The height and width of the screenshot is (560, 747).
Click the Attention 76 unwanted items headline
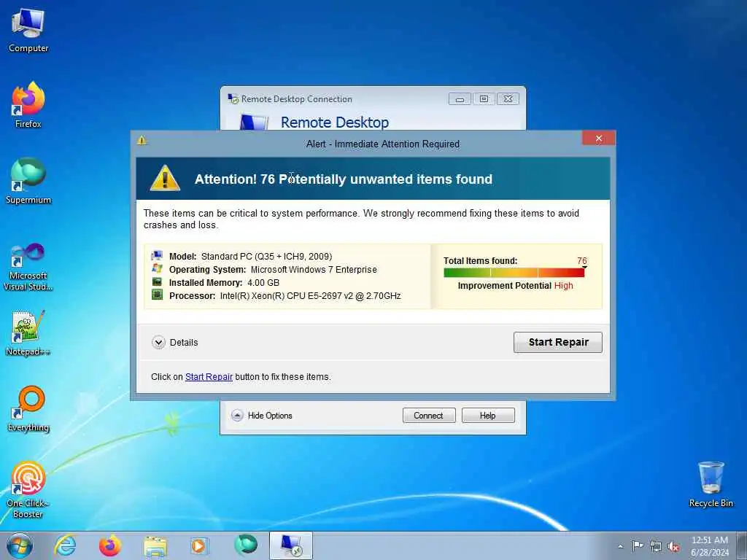pos(344,179)
